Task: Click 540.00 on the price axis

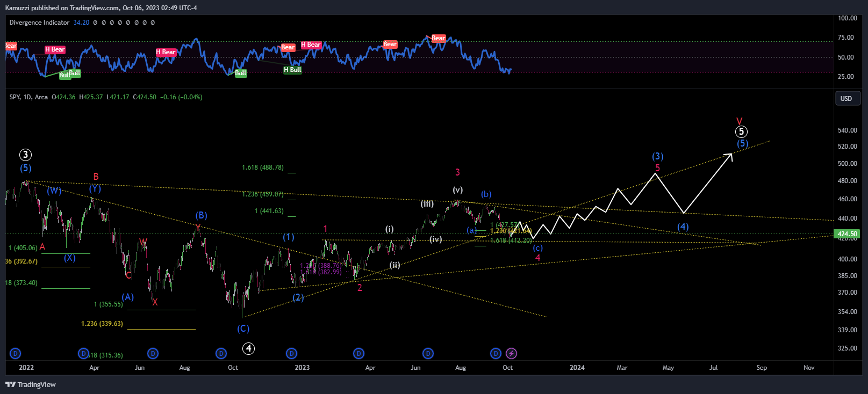Action: 848,130
